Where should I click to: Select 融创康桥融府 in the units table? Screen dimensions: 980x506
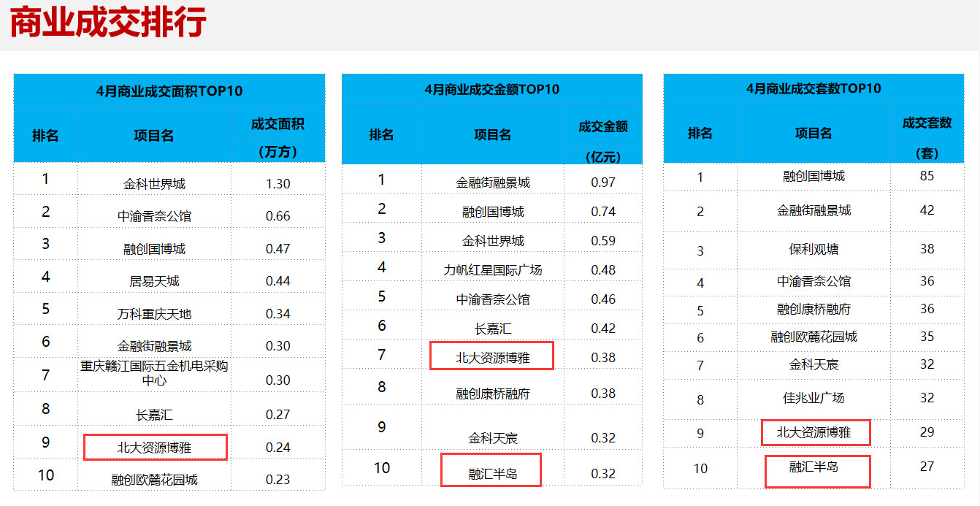pos(814,309)
